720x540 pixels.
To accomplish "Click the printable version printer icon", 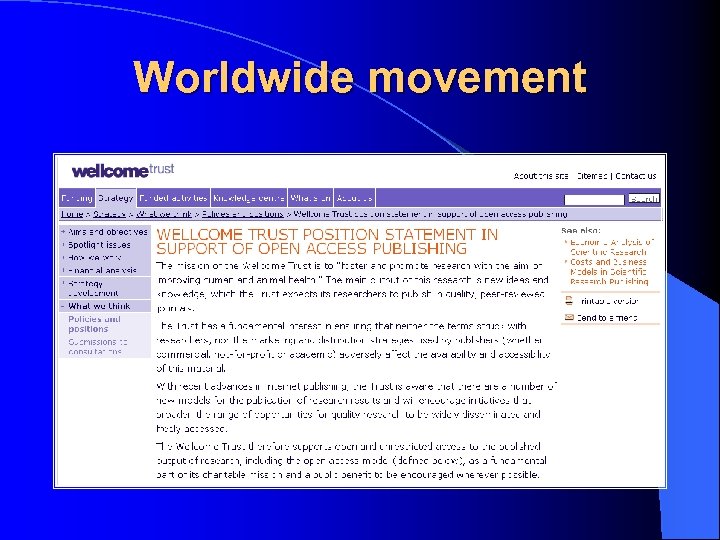I will [569, 301].
